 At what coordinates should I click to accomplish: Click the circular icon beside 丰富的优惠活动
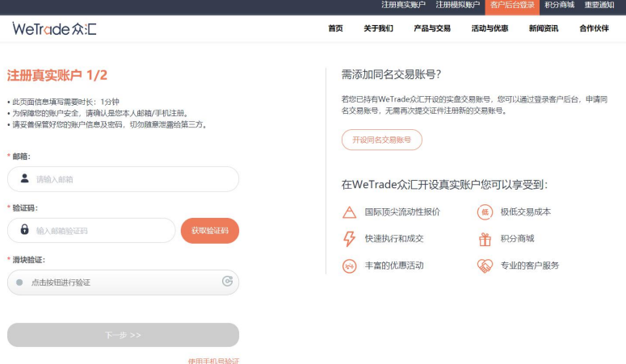coord(349,266)
